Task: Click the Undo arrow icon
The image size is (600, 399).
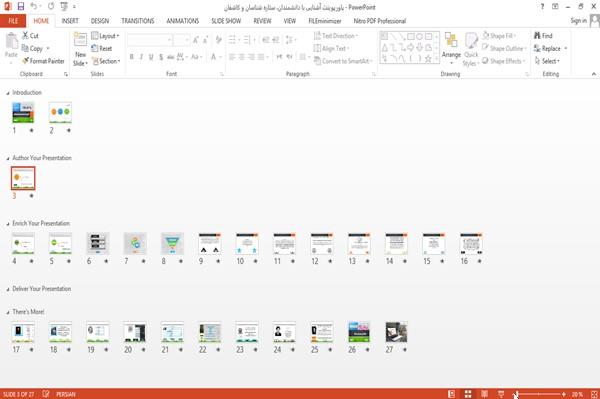Action: 34,6
